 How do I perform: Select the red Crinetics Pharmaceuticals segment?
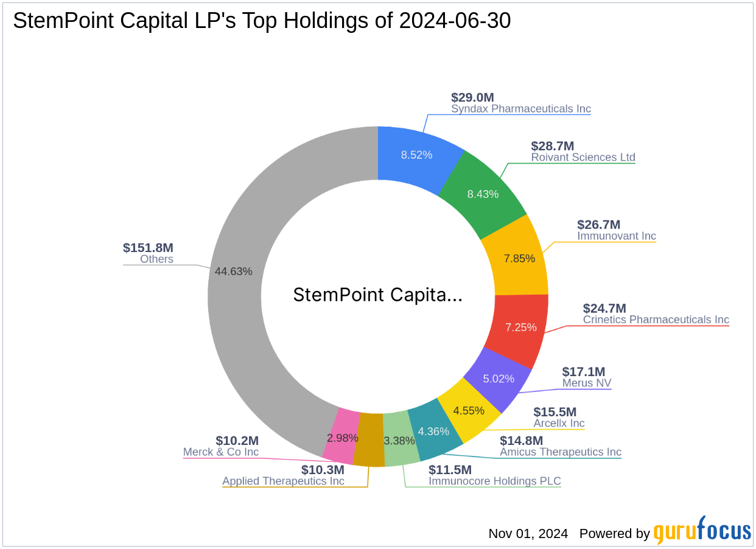tap(522, 327)
